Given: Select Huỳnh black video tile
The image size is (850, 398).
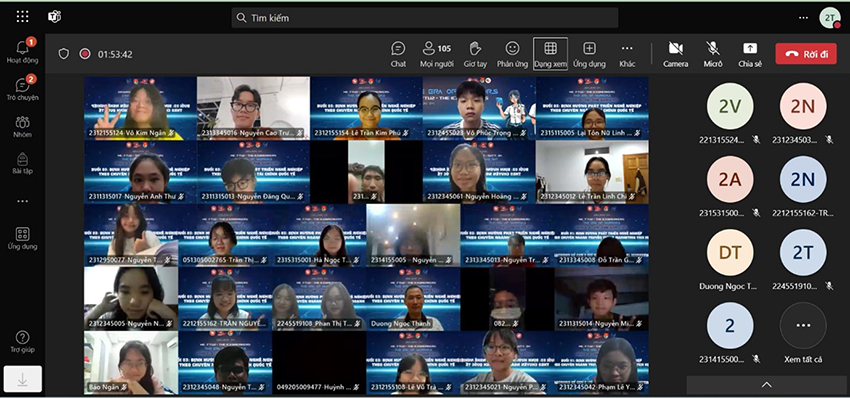Looking at the screenshot, I should [319, 363].
